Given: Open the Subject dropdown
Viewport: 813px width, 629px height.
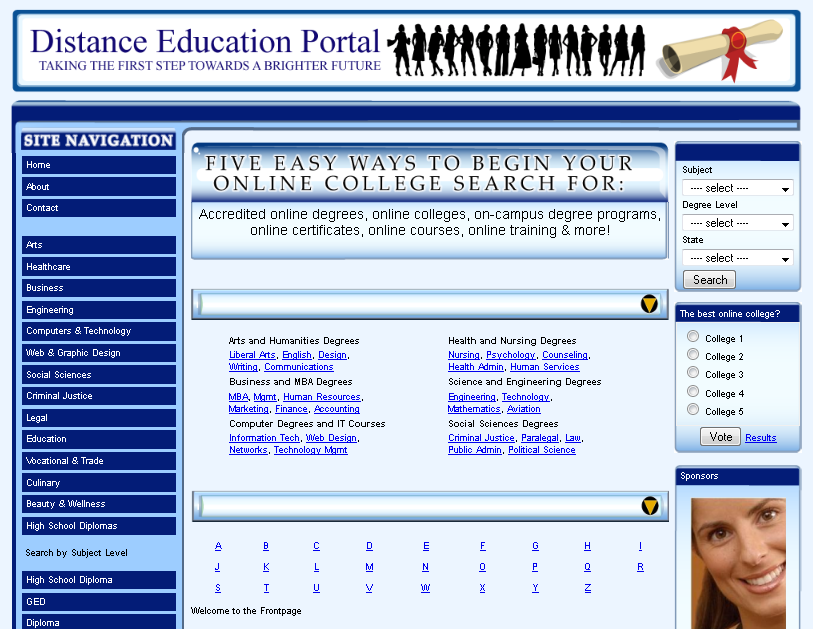Looking at the screenshot, I should point(738,188).
